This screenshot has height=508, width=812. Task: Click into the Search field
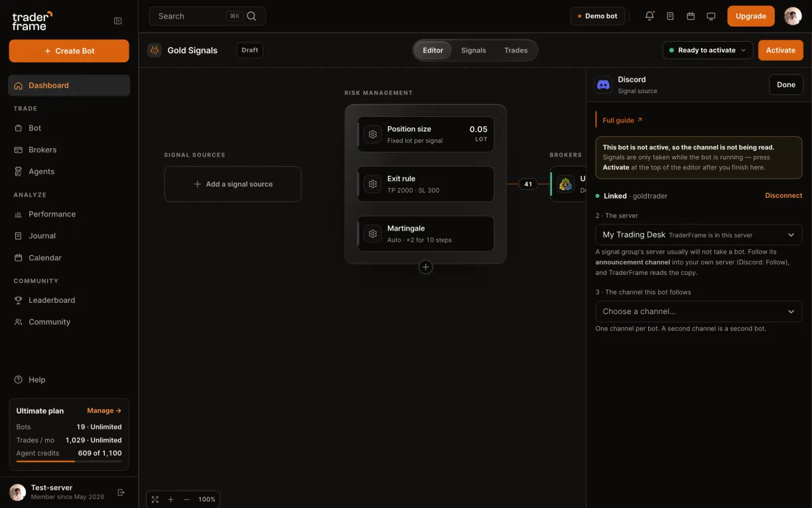pyautogui.click(x=208, y=16)
